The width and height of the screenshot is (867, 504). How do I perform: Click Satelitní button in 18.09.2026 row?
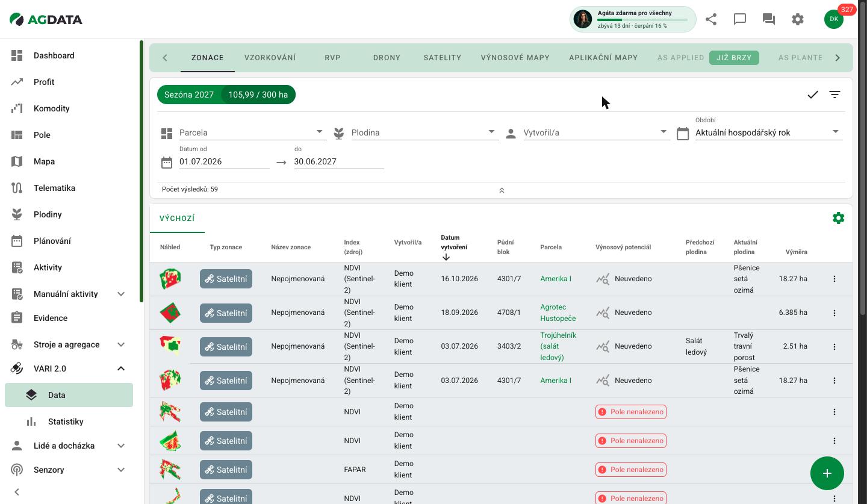point(226,313)
